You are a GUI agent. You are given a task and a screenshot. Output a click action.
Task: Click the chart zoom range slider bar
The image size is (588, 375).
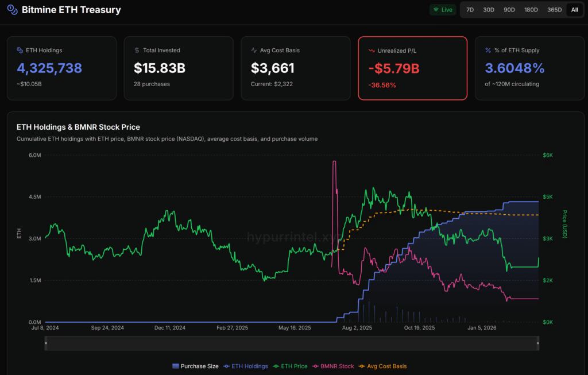point(292,343)
